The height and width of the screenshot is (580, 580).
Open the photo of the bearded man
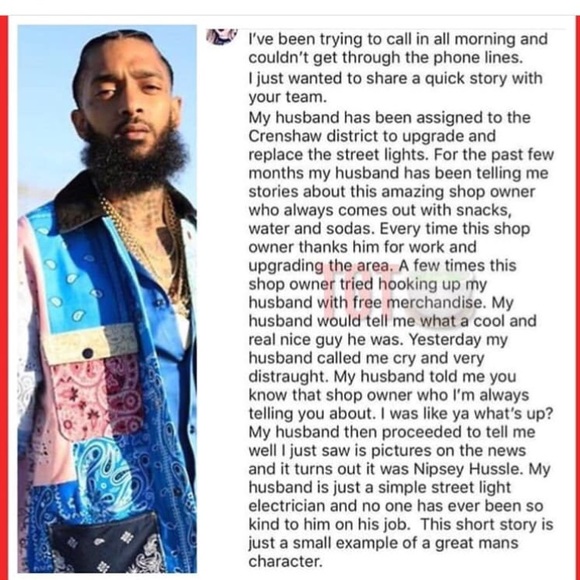coord(107,299)
